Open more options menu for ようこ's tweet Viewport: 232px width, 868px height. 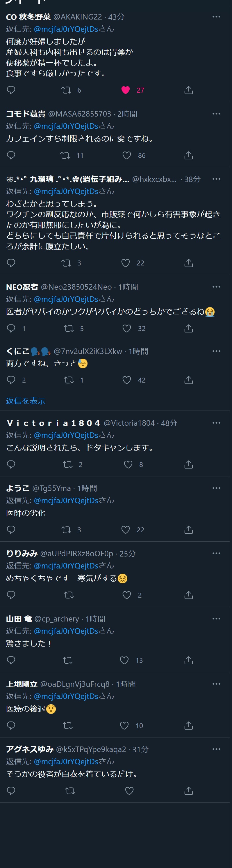click(216, 488)
